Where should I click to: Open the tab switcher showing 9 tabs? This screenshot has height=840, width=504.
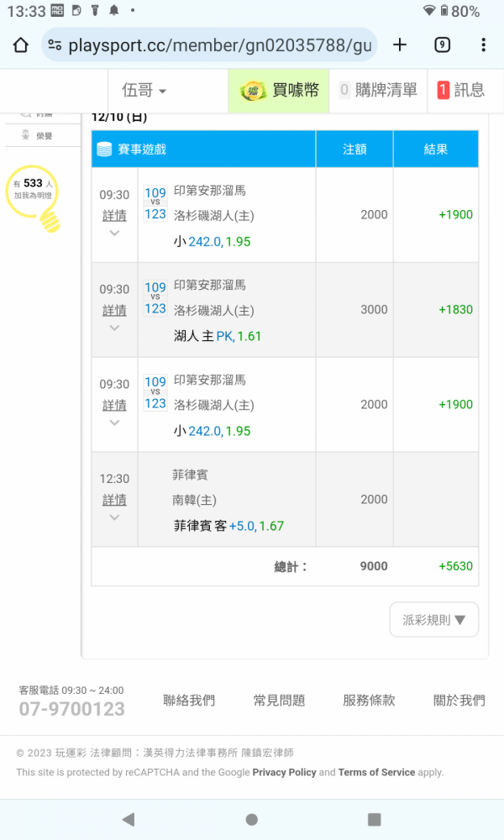pos(442,45)
